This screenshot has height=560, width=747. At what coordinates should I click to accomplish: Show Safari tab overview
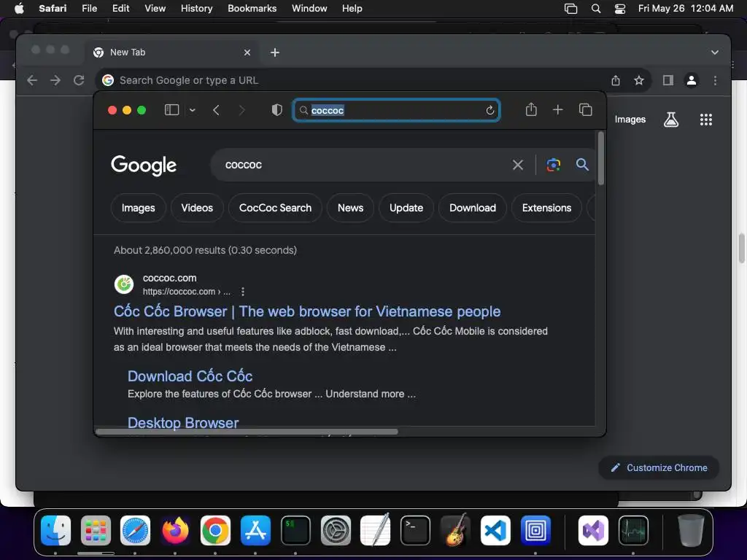[x=586, y=110]
